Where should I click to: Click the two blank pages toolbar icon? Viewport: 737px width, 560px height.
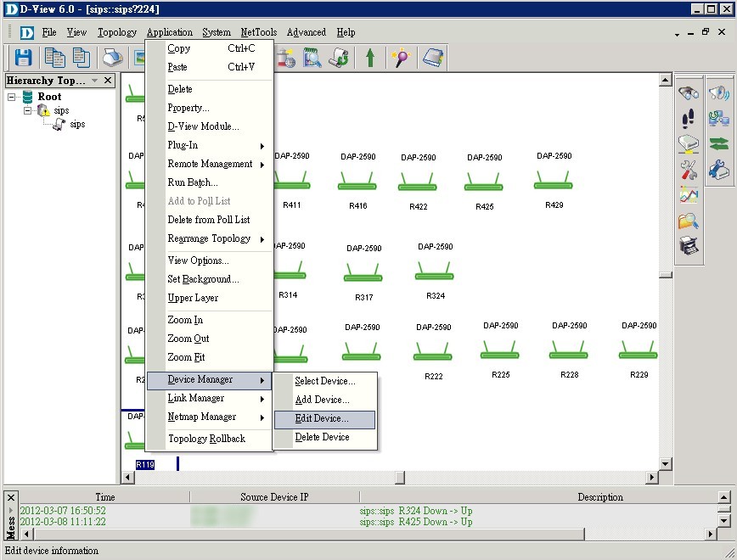tap(82, 58)
